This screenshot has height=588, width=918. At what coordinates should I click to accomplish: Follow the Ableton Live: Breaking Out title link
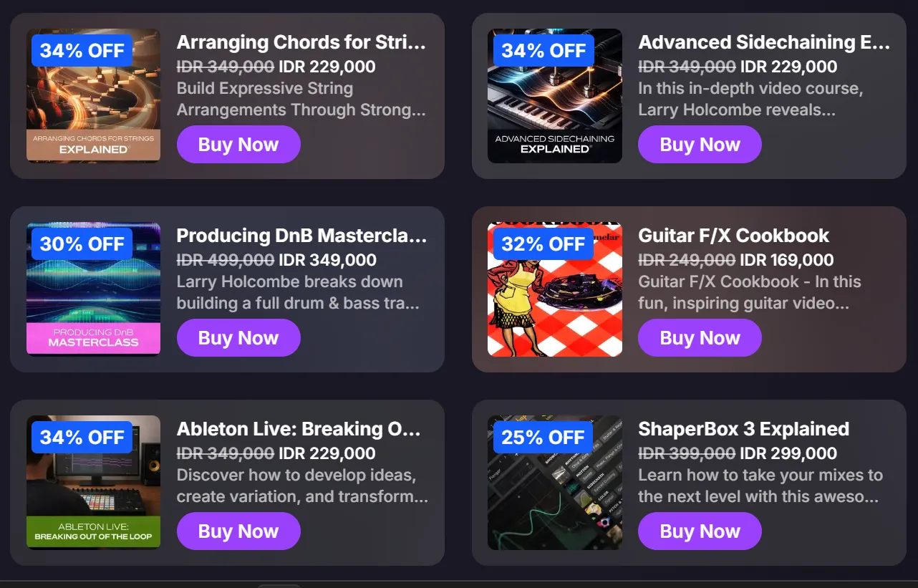[x=299, y=429]
